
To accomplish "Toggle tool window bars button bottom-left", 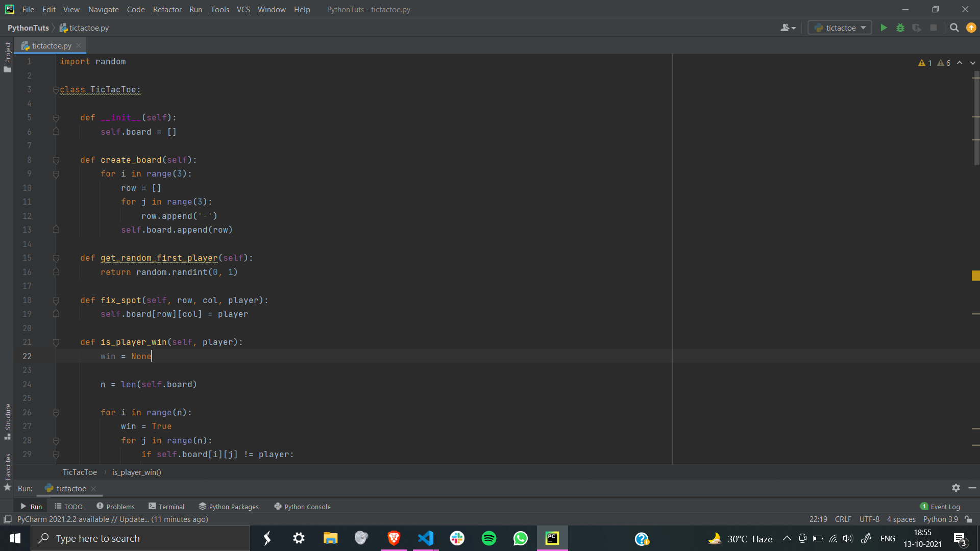I will (x=8, y=519).
